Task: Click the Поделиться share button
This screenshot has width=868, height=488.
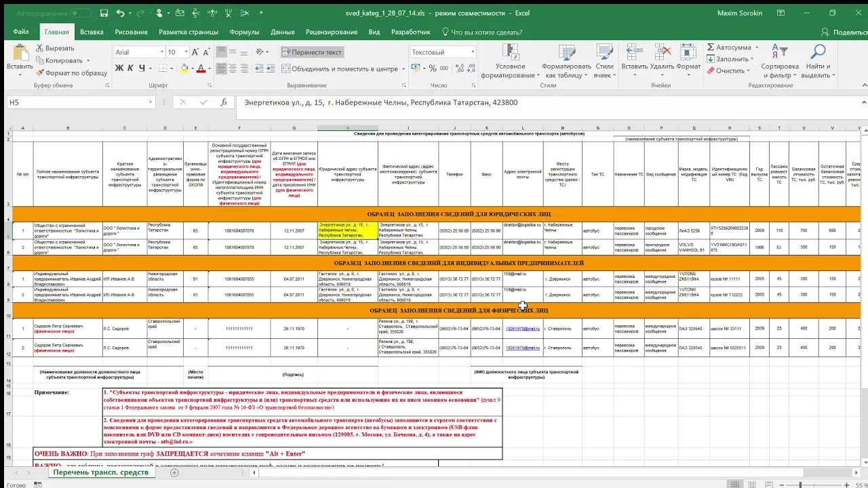Action: [x=844, y=32]
